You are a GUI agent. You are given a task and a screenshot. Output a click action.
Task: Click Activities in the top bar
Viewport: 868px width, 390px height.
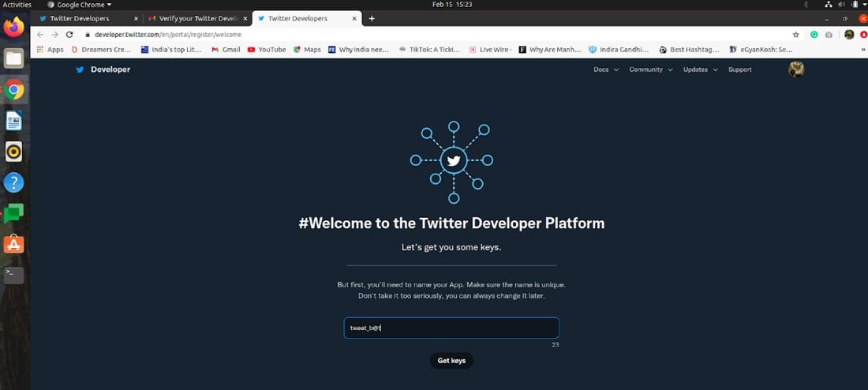point(17,5)
